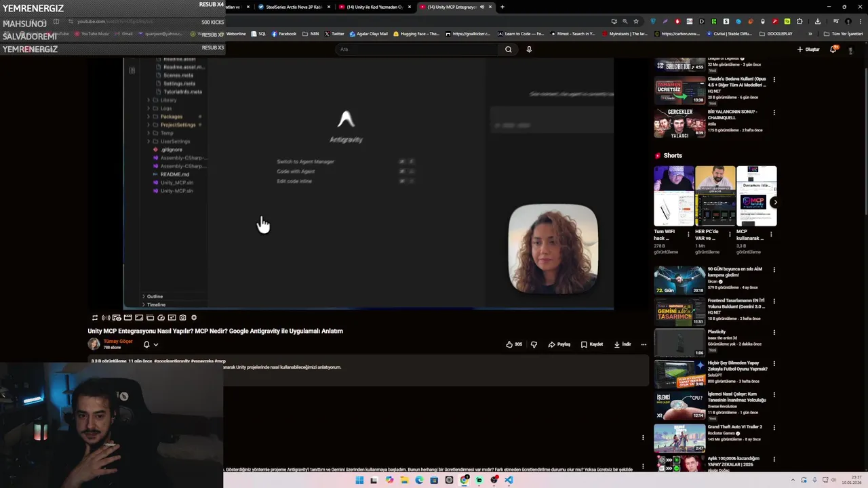Open Microsoft Edge from taskbar
This screenshot has width=868, height=488.
point(419,480)
